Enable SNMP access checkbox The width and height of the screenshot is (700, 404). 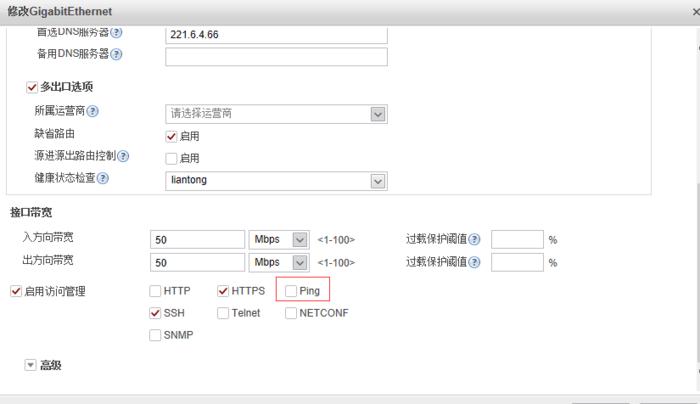click(155, 335)
